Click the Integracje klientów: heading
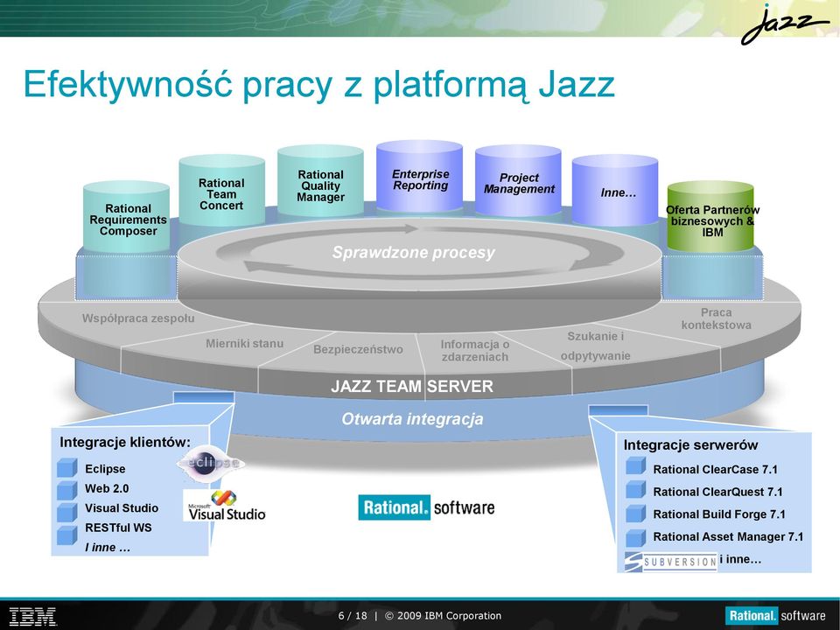Image resolution: width=840 pixels, height=630 pixels. pyautogui.click(x=125, y=443)
